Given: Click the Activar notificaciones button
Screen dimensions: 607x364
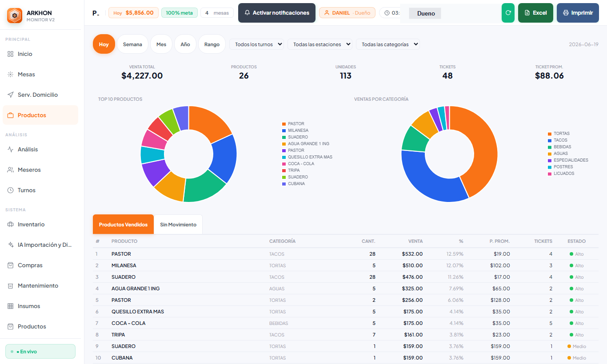Looking at the screenshot, I should (x=277, y=13).
